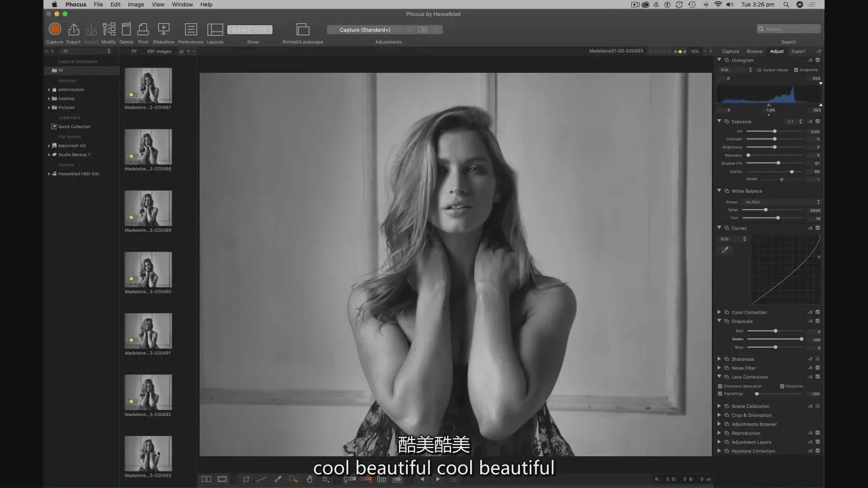Click the Grayscale Green slider handle
Image resolution: width=868 pixels, height=488 pixels.
802,339
